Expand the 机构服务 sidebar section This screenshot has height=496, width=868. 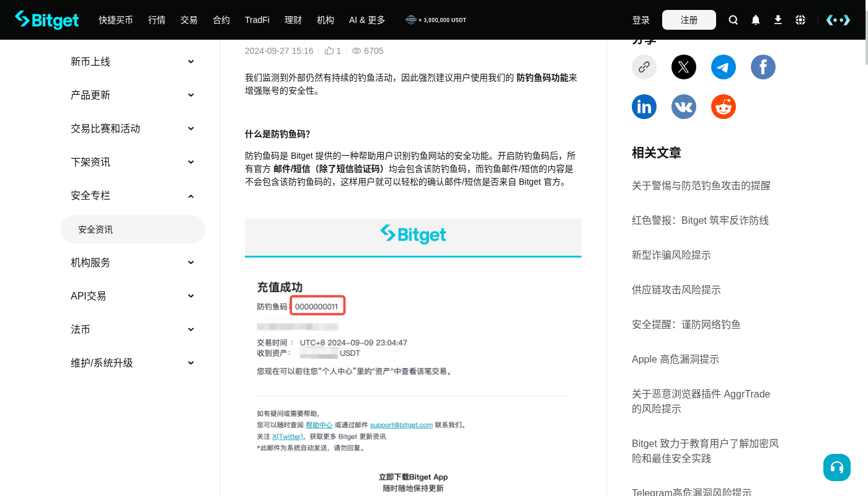tap(133, 262)
